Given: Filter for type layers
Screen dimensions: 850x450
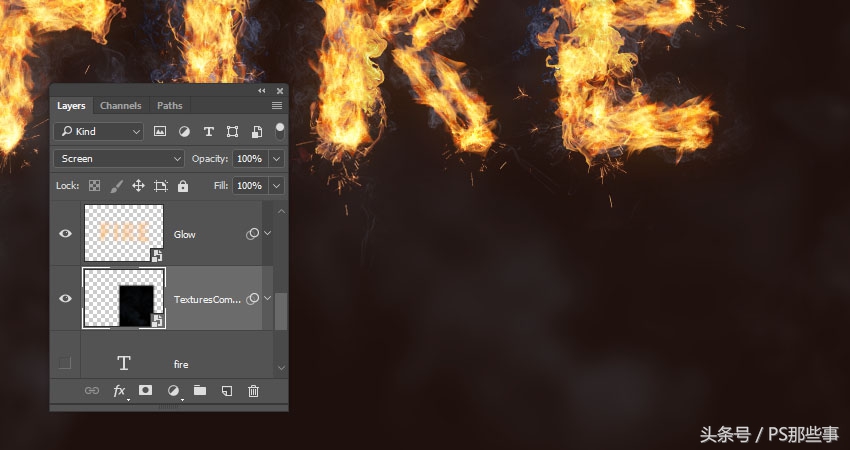Looking at the screenshot, I should tap(208, 131).
